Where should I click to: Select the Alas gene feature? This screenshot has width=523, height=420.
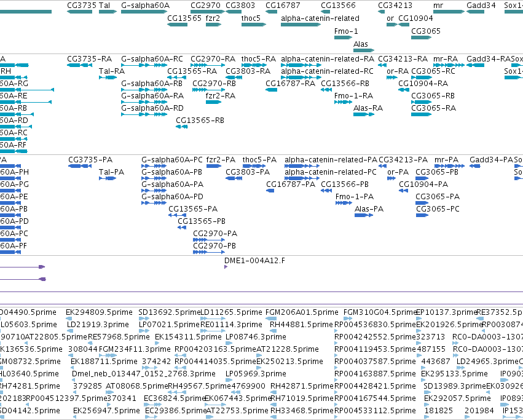tap(364, 50)
